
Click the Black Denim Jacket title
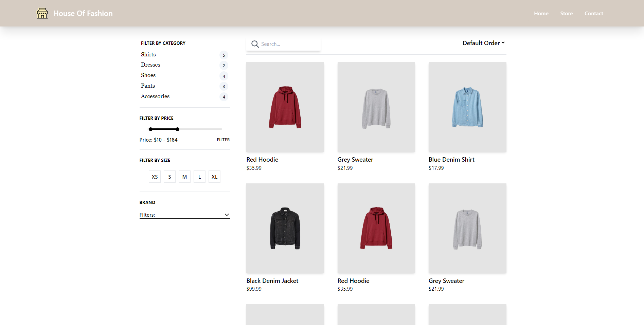272,281
